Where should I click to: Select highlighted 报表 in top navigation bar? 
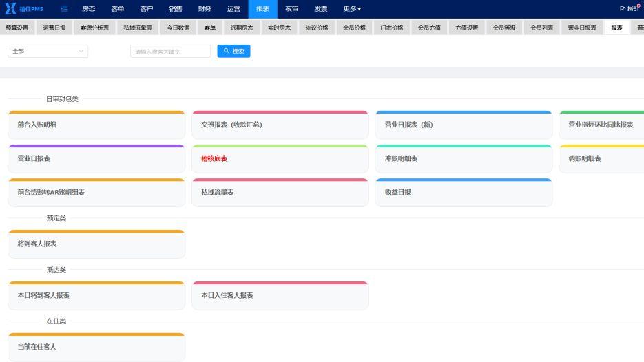click(263, 9)
